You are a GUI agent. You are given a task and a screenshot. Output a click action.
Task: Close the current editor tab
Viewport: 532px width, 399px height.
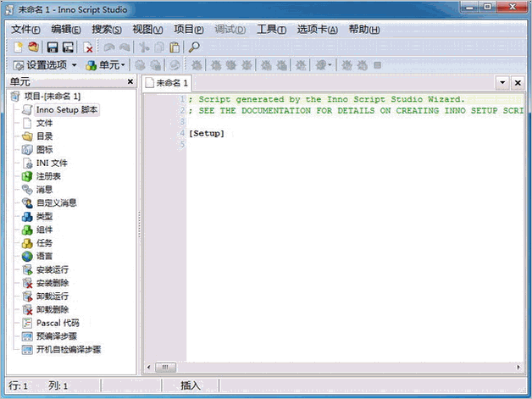tap(518, 82)
